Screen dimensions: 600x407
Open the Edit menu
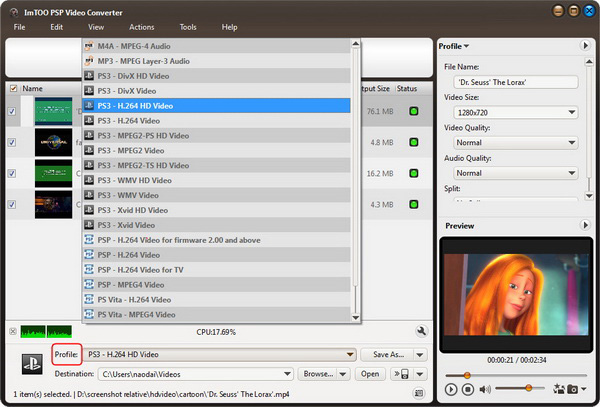click(x=57, y=27)
